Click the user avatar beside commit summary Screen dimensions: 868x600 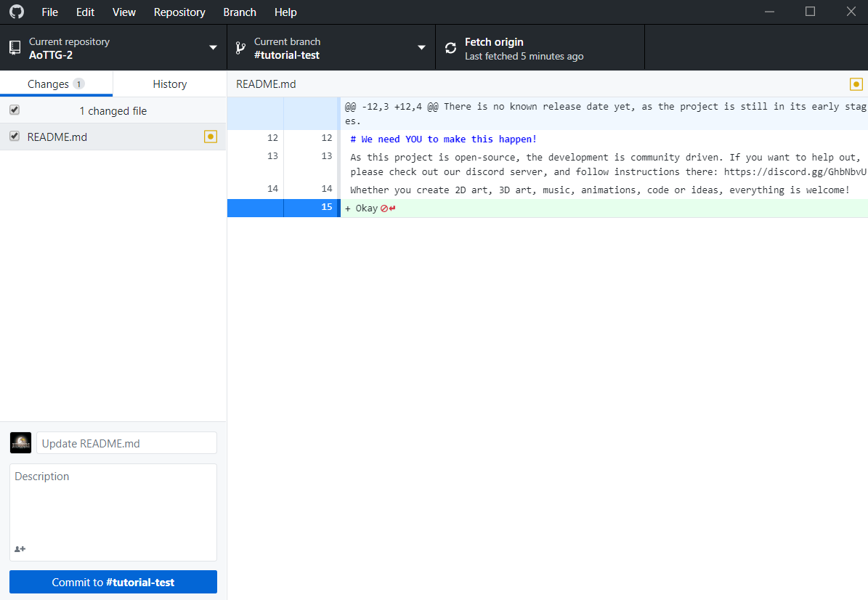click(21, 443)
